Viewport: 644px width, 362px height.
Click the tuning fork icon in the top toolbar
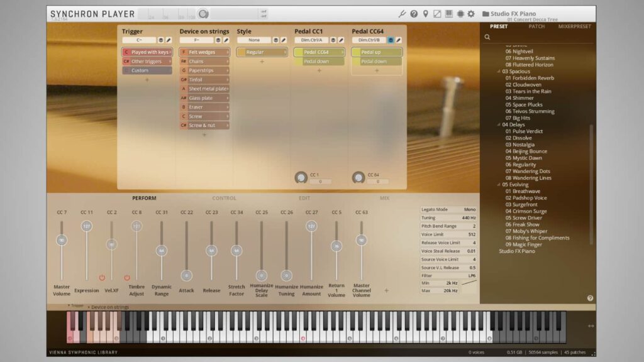[x=402, y=13]
